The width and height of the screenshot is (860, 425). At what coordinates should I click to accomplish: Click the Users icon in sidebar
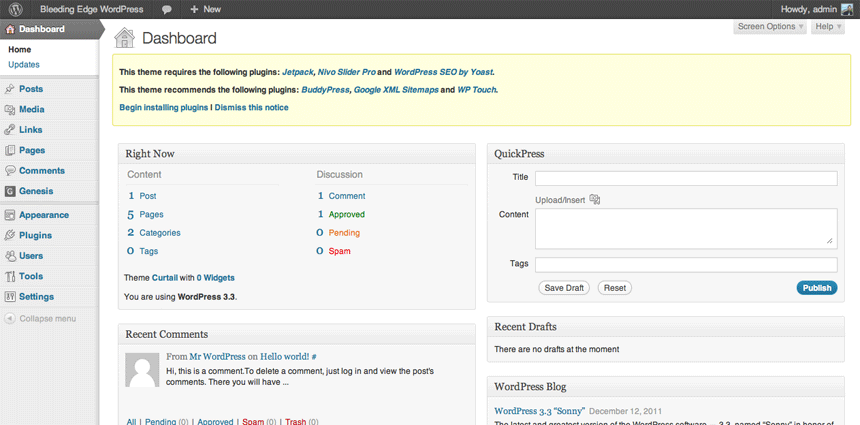pyautogui.click(x=9, y=256)
